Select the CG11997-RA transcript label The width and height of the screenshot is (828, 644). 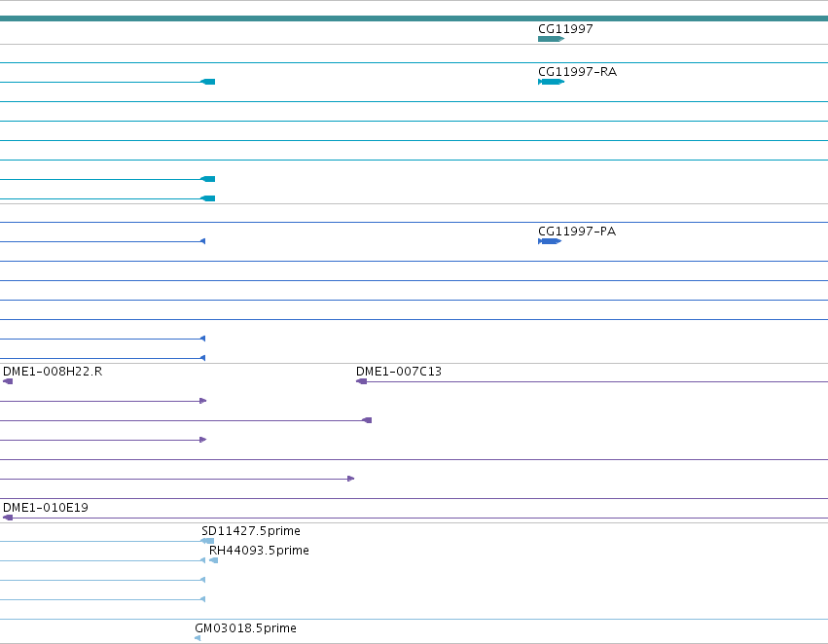[x=577, y=71]
